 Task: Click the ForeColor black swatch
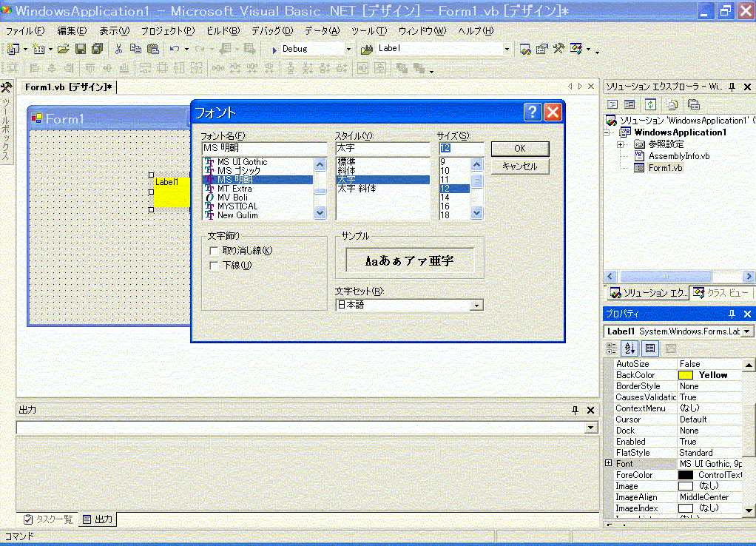686,475
